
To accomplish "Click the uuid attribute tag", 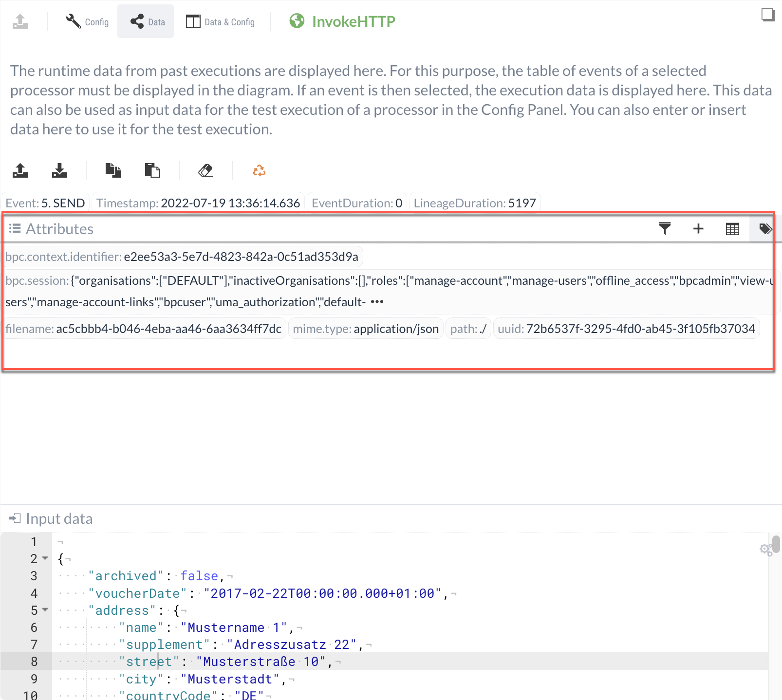I will (626, 329).
